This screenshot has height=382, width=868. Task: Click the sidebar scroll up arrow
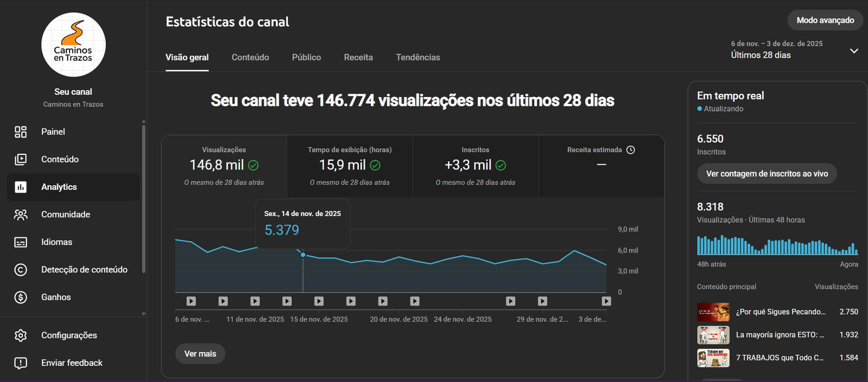coord(143,121)
